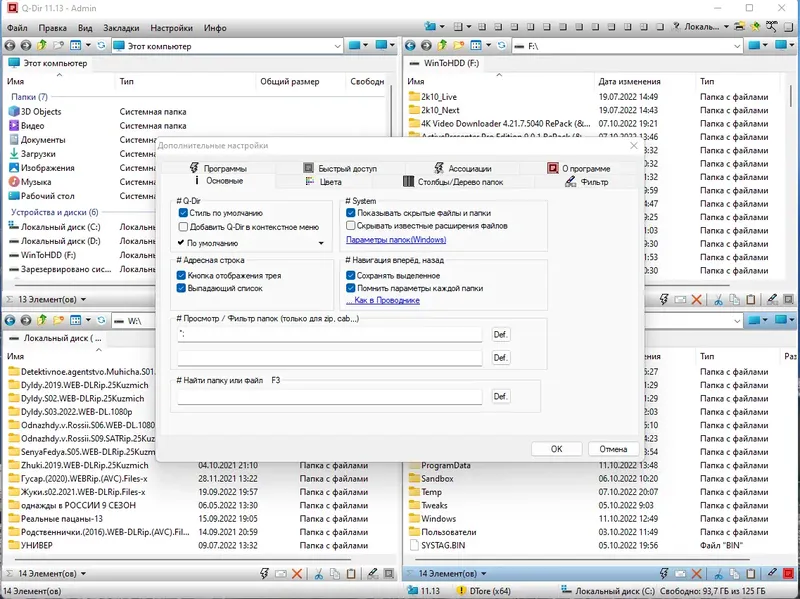This screenshot has height=599, width=800.
Task: Click view mode grid icon in top-left pane
Action: [76, 45]
